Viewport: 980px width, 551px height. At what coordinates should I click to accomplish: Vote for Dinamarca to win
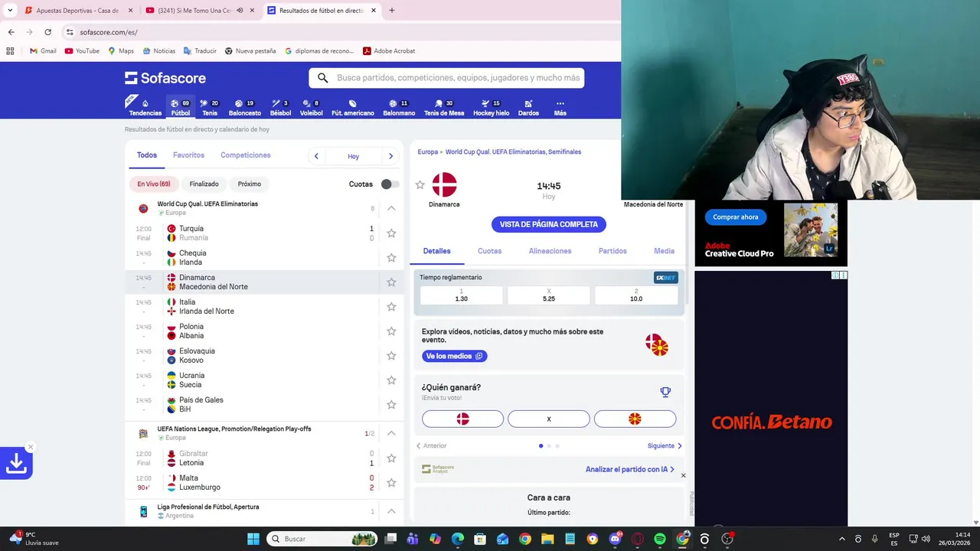pyautogui.click(x=462, y=419)
